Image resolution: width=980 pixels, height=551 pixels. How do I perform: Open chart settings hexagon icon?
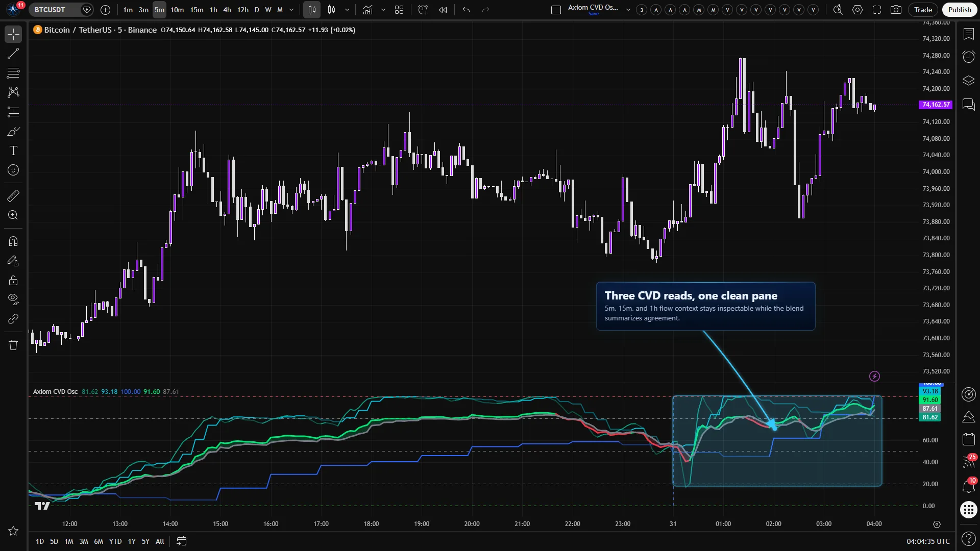(x=857, y=10)
